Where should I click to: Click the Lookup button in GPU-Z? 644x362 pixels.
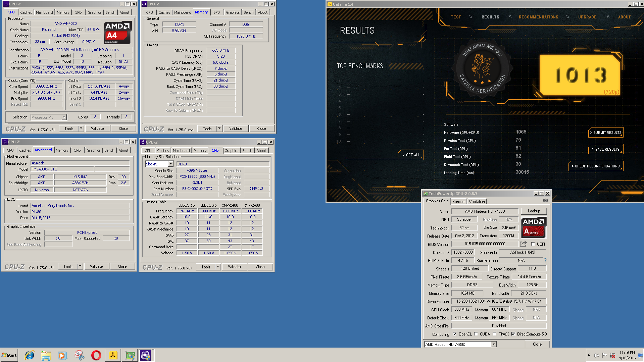(534, 211)
